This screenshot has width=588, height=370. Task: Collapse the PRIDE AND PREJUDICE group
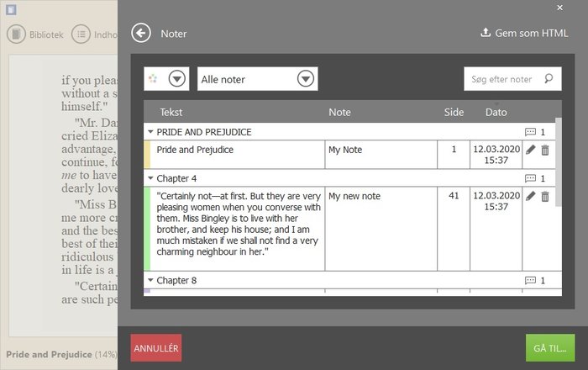pyautogui.click(x=150, y=132)
